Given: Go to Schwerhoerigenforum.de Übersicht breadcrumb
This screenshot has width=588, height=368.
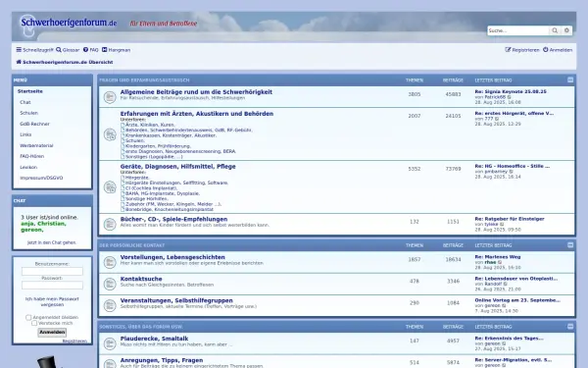Looking at the screenshot, I should pyautogui.click(x=64, y=62).
